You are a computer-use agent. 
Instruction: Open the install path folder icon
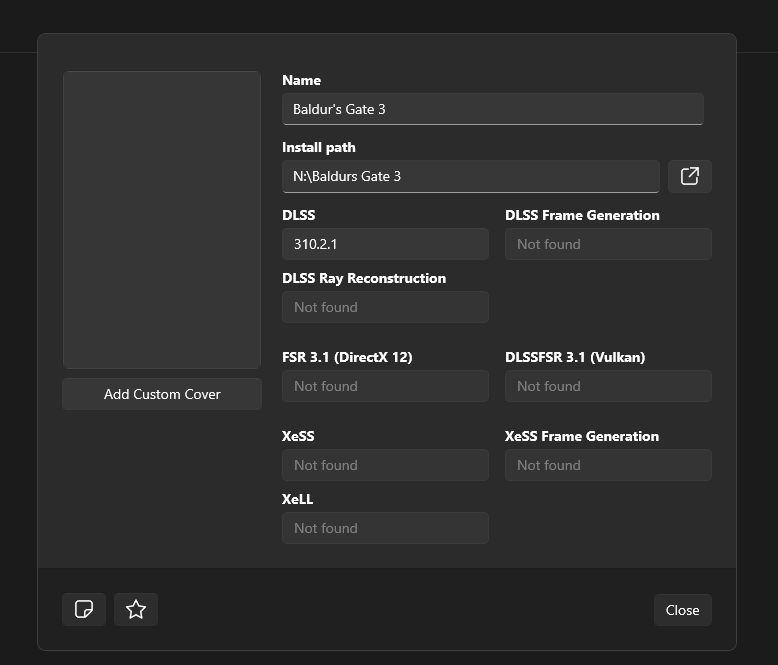pos(689,176)
